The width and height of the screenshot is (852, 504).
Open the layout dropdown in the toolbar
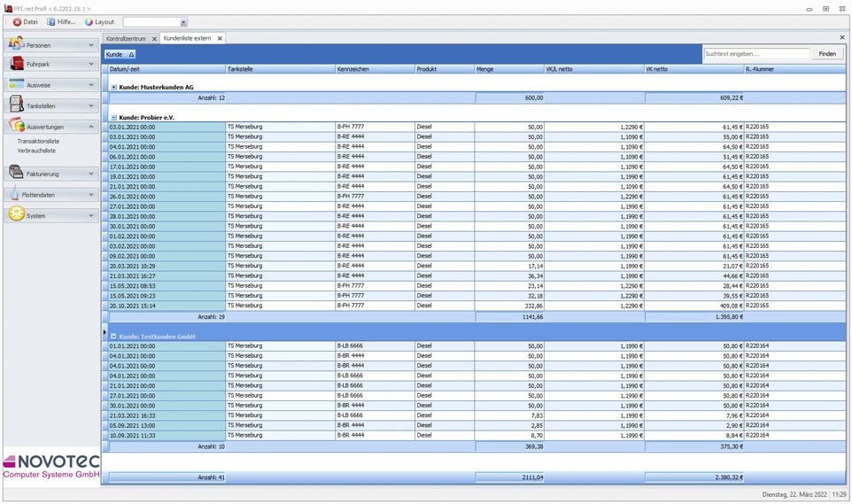(183, 22)
